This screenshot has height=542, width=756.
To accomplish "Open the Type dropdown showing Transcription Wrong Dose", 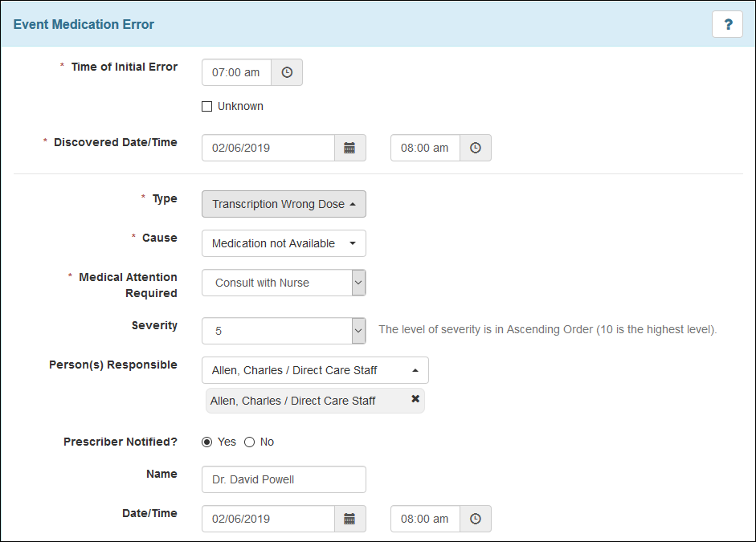I will [284, 204].
